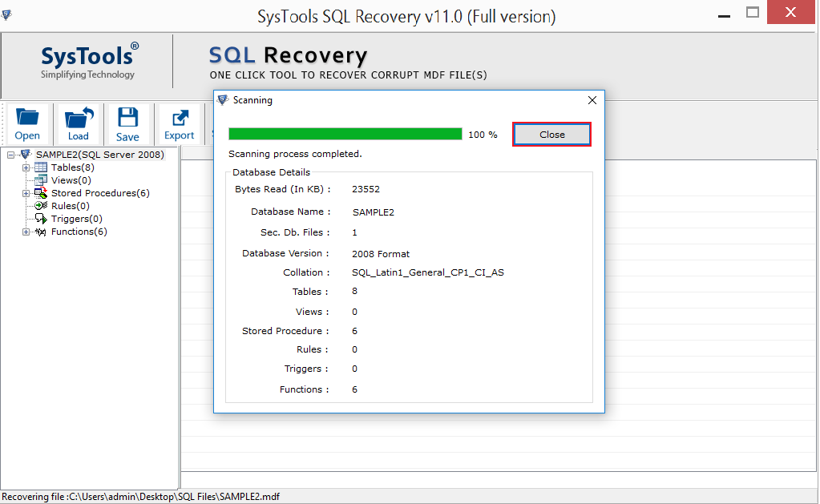Click the Close button in Scanning dialog
Image resolution: width=820 pixels, height=504 pixels.
point(551,135)
